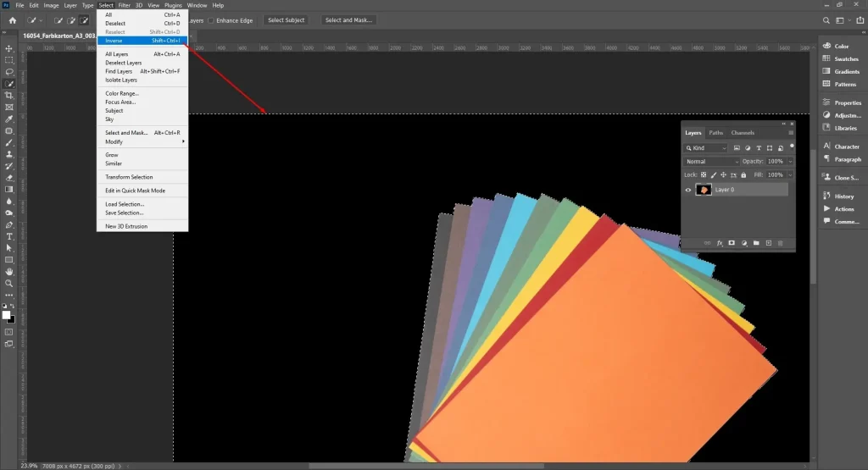
Task: Switch to the Channels tab
Action: tap(743, 133)
